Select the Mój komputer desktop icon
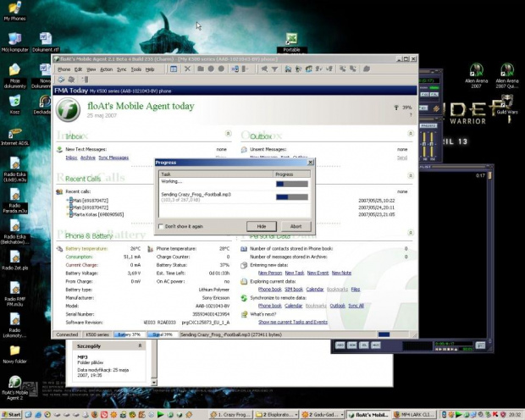 (x=14, y=42)
